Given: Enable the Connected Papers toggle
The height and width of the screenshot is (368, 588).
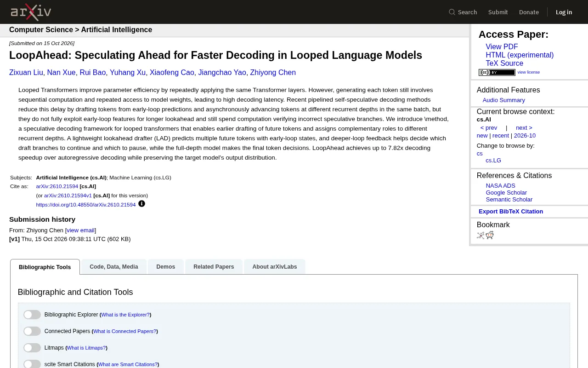Looking at the screenshot, I should pyautogui.click(x=32, y=331).
